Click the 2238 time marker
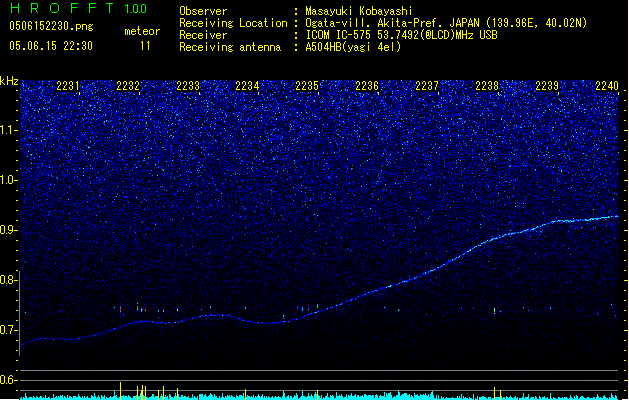Screen dimensions: 629x400 click(x=487, y=85)
